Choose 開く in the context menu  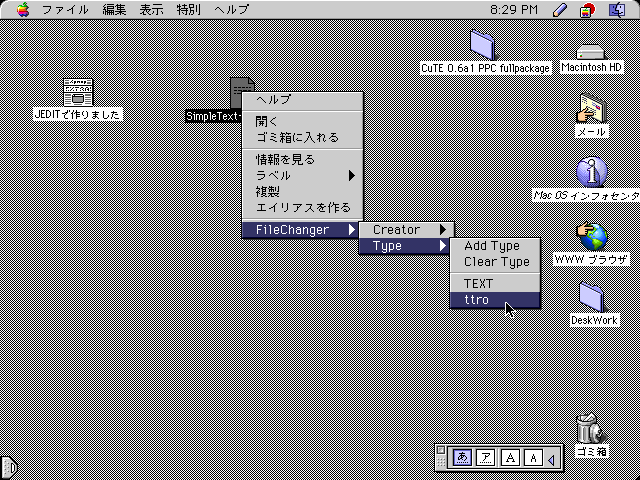[302, 122]
